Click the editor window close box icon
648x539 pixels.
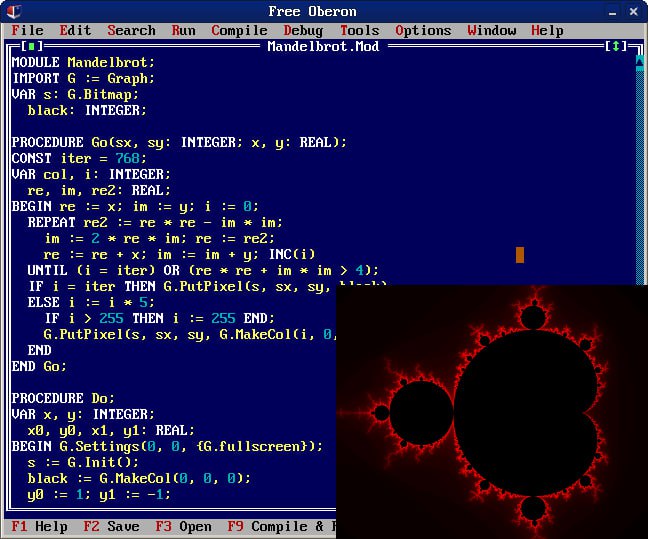32,46
